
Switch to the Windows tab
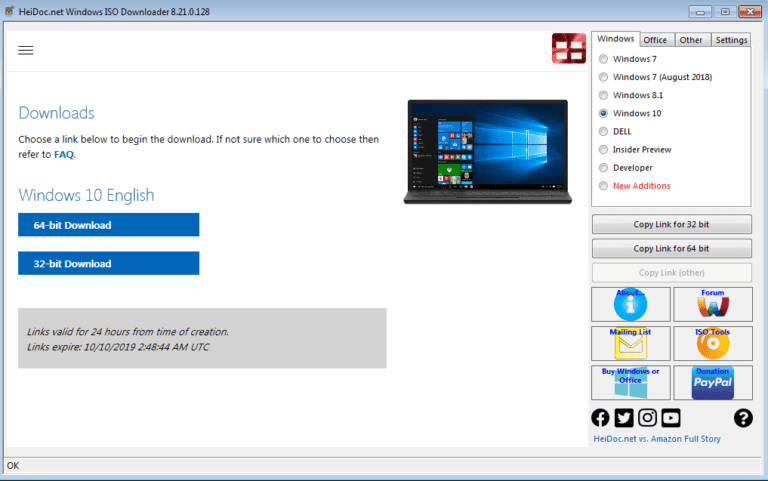615,39
